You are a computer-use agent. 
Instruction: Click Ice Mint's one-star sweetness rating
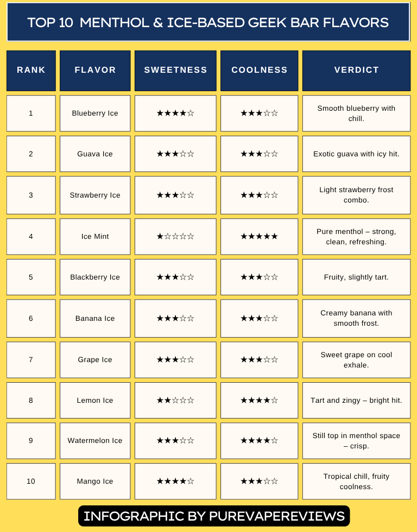[175, 237]
